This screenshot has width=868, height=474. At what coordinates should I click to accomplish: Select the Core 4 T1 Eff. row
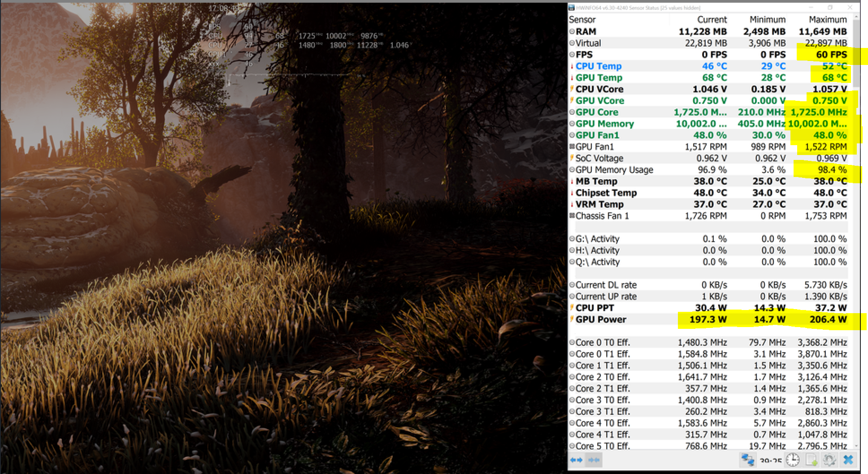pos(708,435)
